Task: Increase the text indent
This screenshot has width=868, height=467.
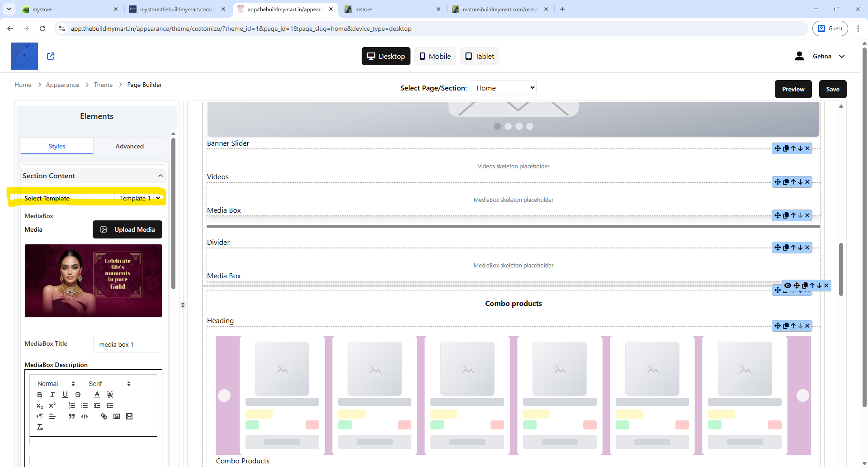Action: pos(110,405)
